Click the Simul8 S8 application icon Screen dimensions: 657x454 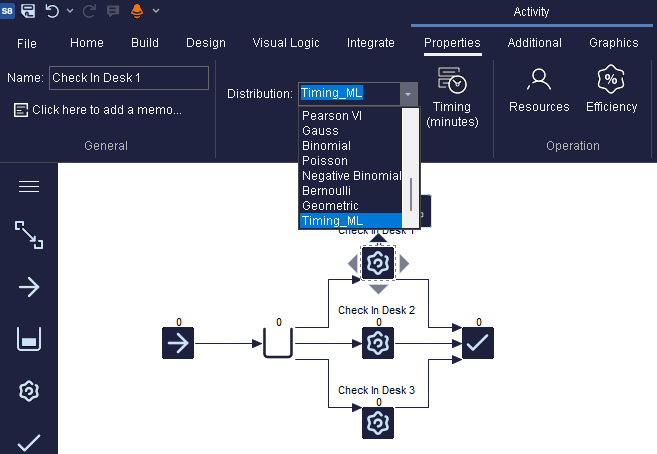7,10
